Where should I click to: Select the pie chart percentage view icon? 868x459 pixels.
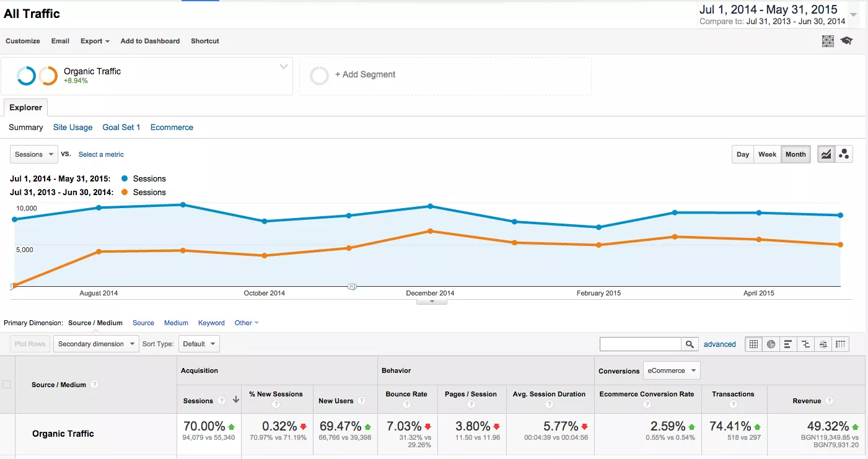pyautogui.click(x=771, y=344)
